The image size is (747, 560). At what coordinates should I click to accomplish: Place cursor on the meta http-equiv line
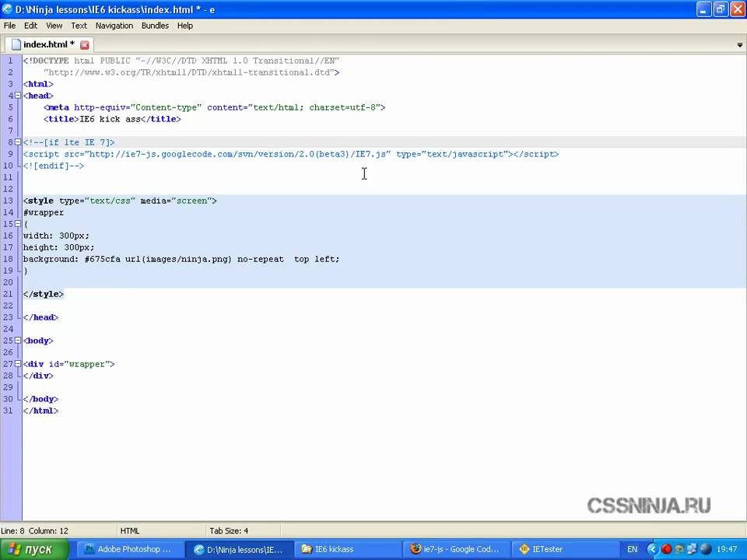[214, 107]
